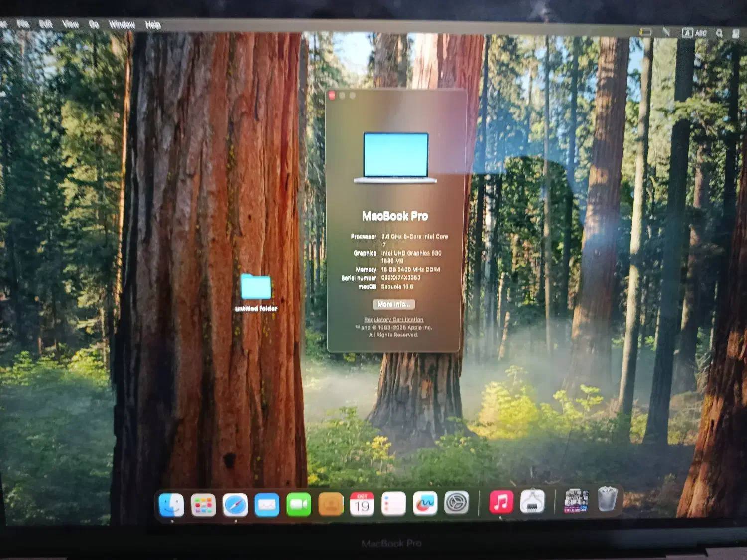747x560 pixels.
Task: Click the "Processor" label
Action: [x=364, y=237]
